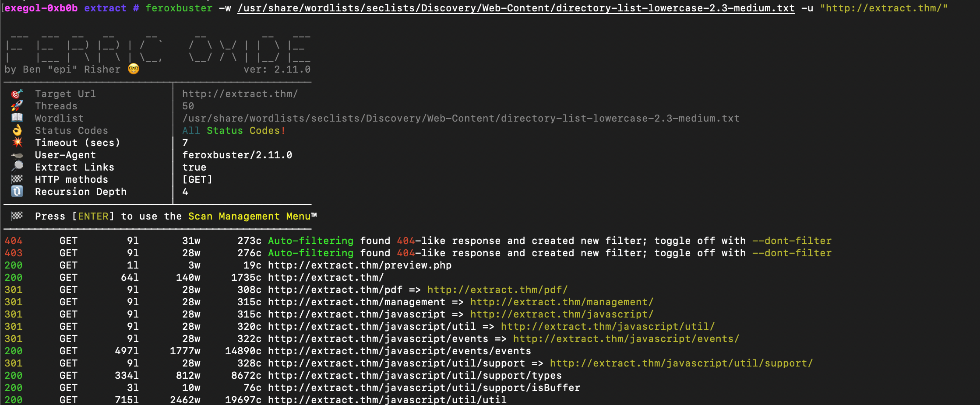Click the Recursion Depth label
The height and width of the screenshot is (405, 980).
(81, 192)
